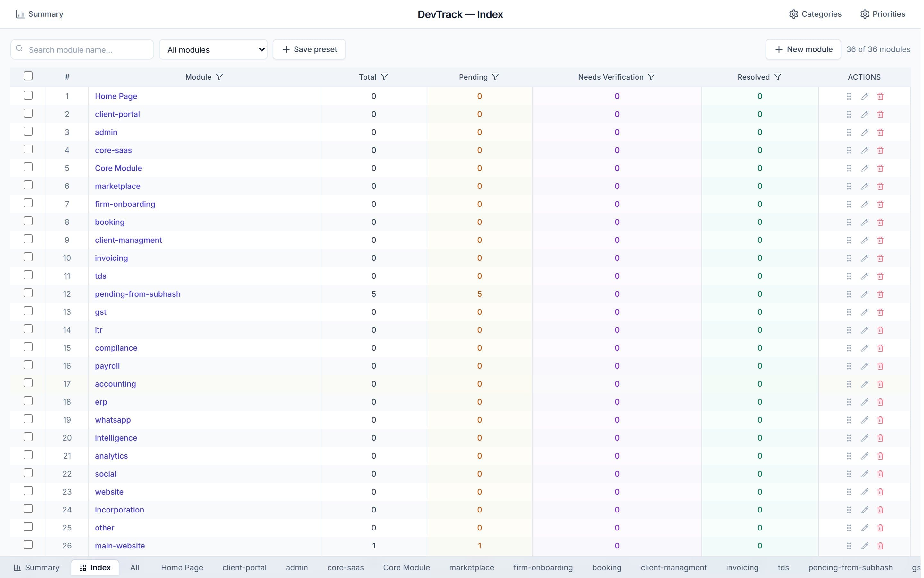Open the compliance module link
This screenshot has height=578, width=924.
pyautogui.click(x=116, y=348)
